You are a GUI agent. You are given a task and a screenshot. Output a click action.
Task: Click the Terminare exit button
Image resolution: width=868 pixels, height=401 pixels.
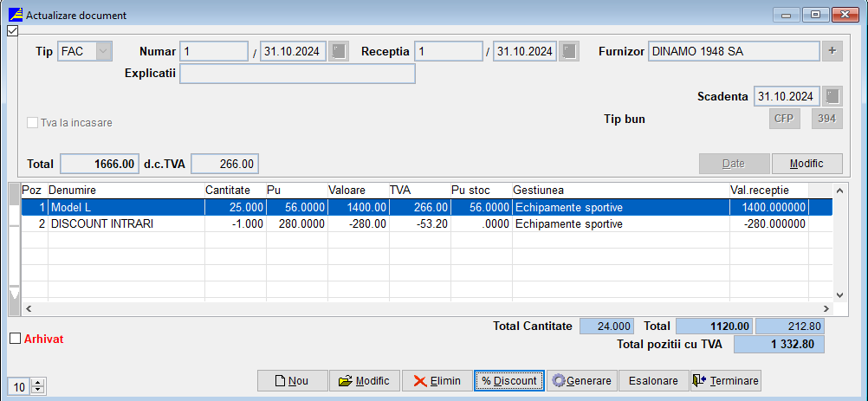(725, 381)
